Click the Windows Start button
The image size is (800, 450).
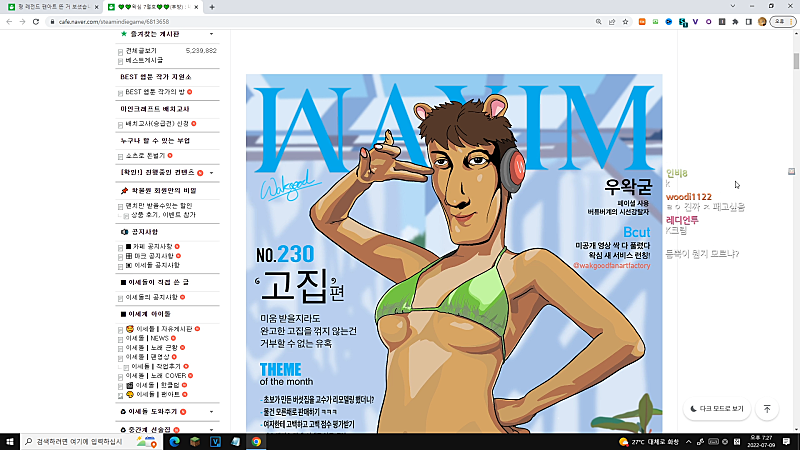coord(10,441)
